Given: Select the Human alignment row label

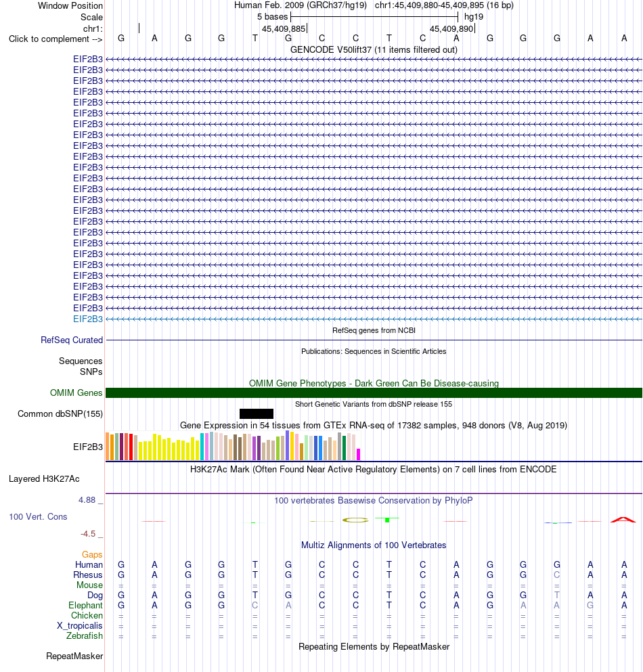Looking at the screenshot, I should (89, 565).
